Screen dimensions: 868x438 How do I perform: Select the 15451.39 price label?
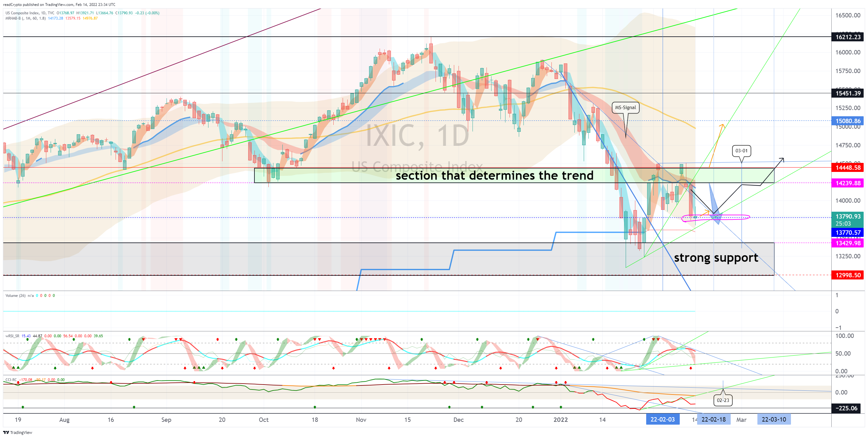click(x=848, y=93)
